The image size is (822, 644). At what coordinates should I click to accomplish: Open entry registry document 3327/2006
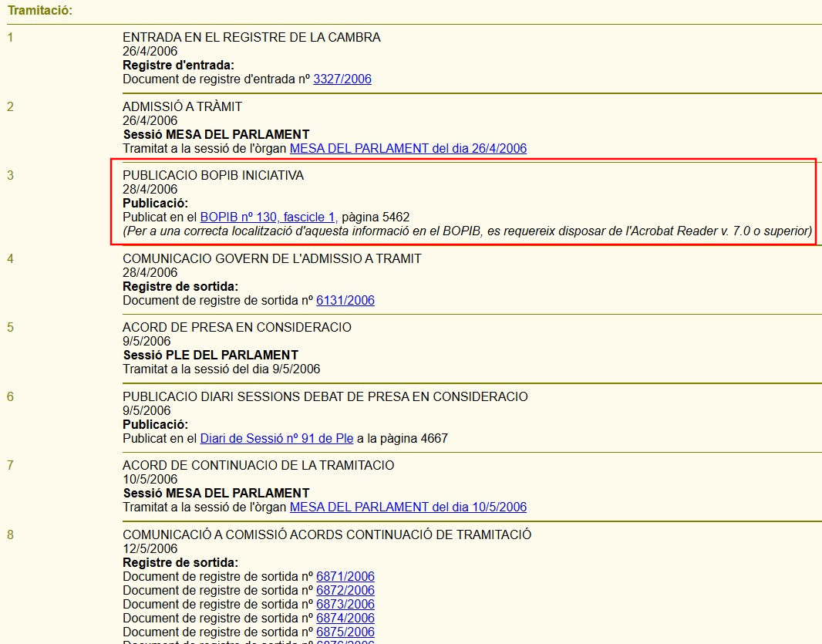342,79
